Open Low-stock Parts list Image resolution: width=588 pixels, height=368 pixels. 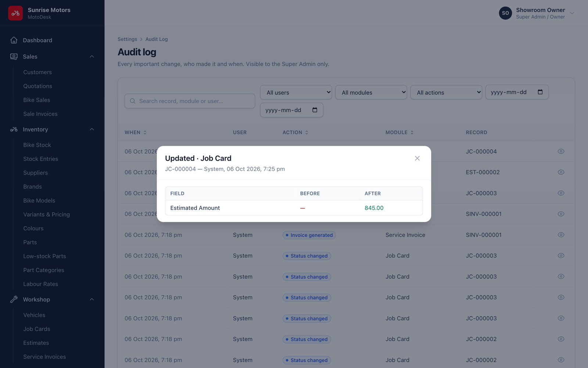pyautogui.click(x=44, y=256)
